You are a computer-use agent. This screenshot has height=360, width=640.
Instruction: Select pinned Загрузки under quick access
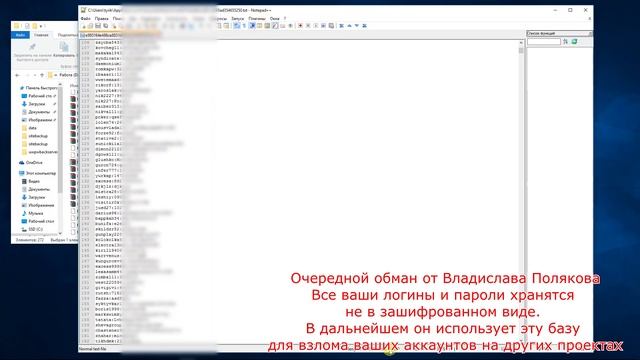(38, 104)
